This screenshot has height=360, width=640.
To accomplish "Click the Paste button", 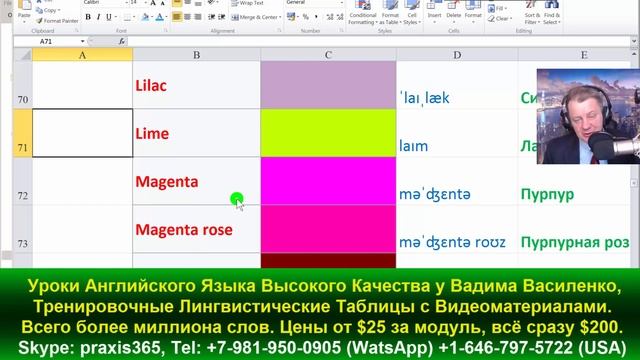I will [24, 11].
